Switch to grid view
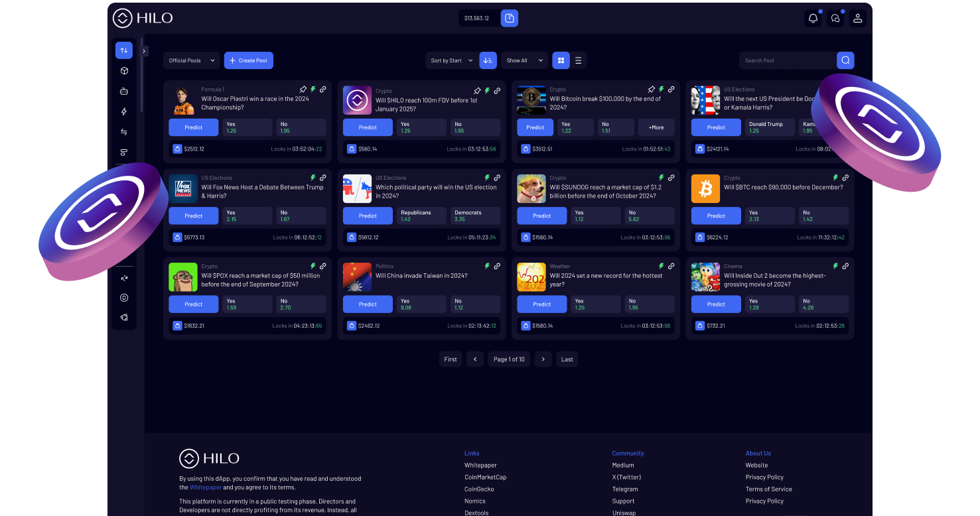 [561, 60]
